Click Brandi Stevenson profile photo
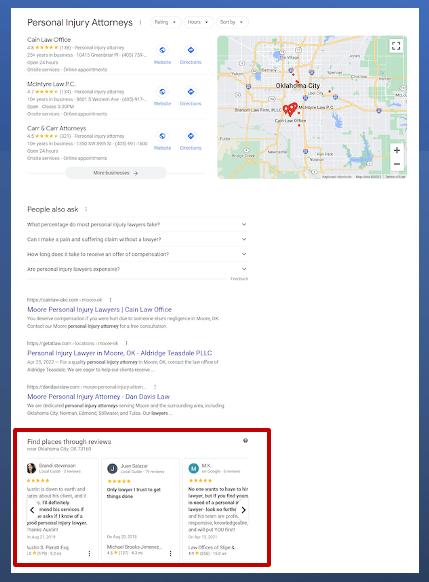Image resolution: width=429 pixels, height=582 pixels. (32, 468)
